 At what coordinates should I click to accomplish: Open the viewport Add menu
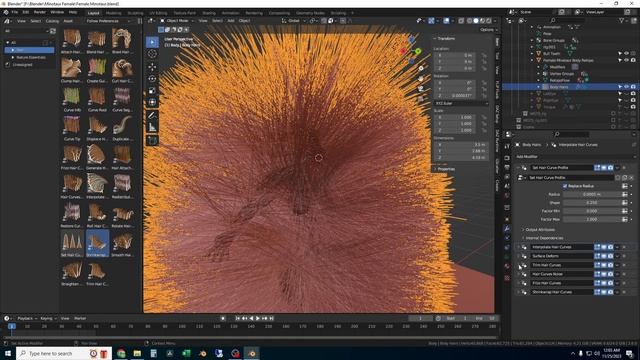[231, 20]
